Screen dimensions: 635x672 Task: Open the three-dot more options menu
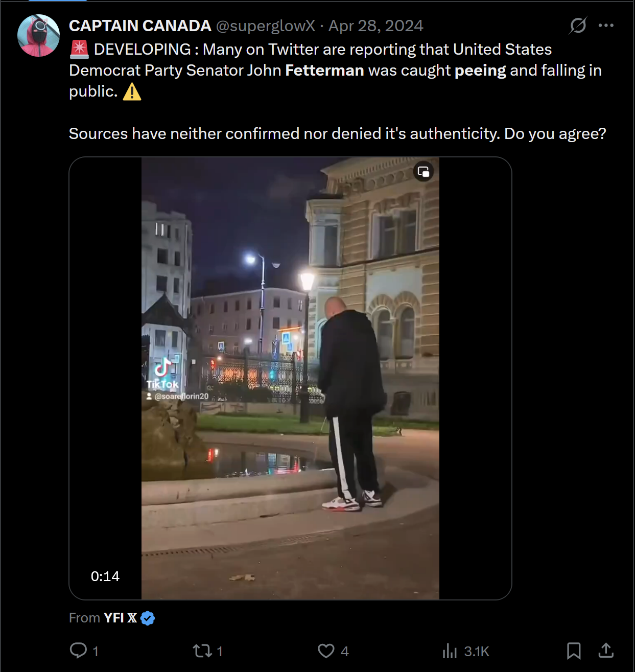(606, 26)
